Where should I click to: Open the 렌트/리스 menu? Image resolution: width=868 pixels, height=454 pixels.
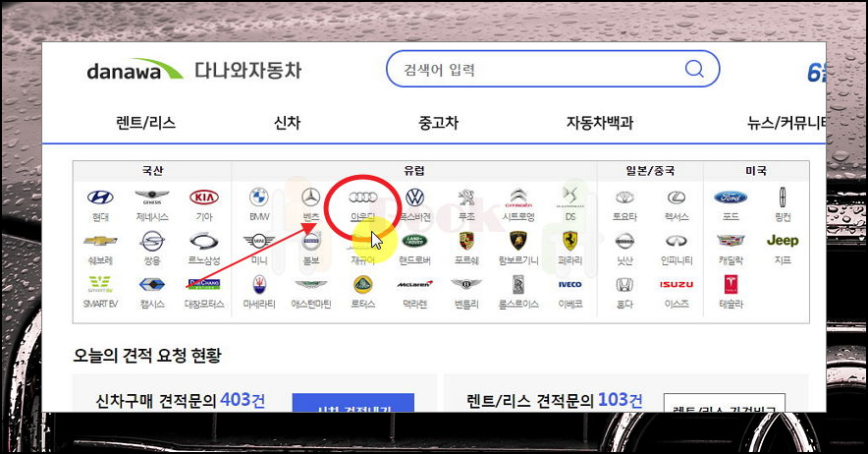pyautogui.click(x=145, y=123)
